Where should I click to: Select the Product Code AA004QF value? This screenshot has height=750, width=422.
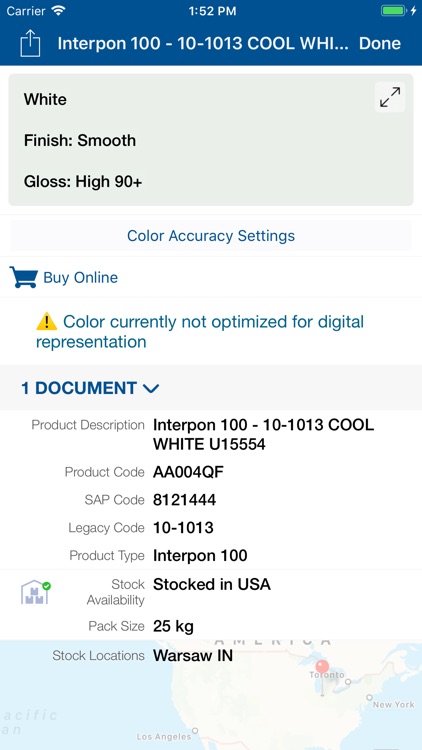pyautogui.click(x=188, y=473)
